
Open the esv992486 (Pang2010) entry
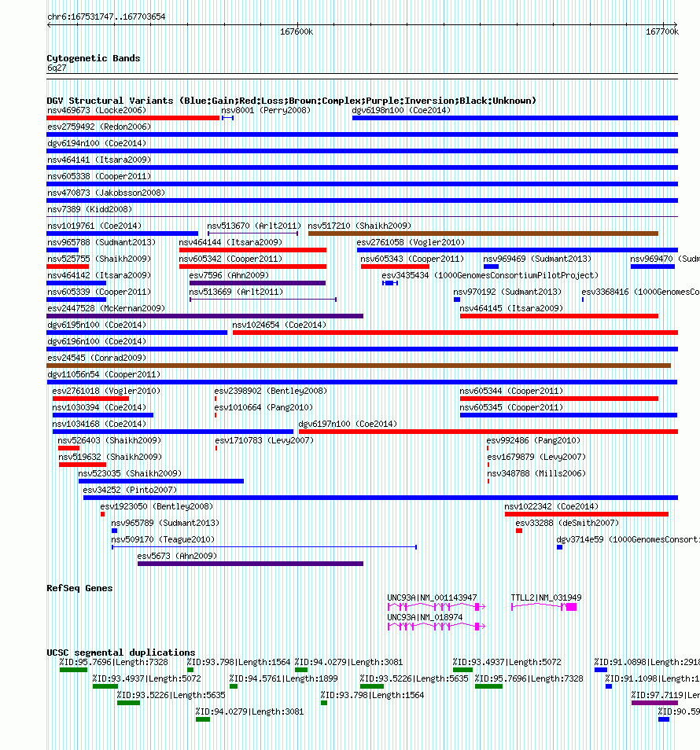tap(533, 440)
